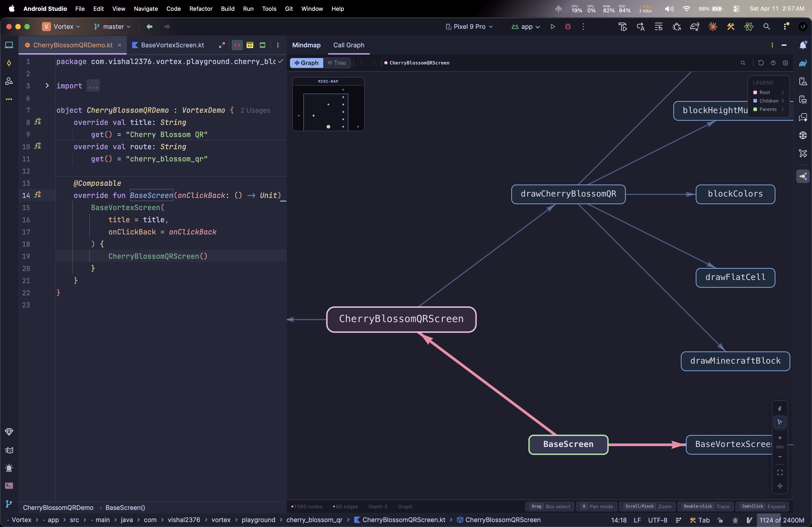Click the BaseScreen parent node
Screen dimensions: 812x527
tap(568, 444)
